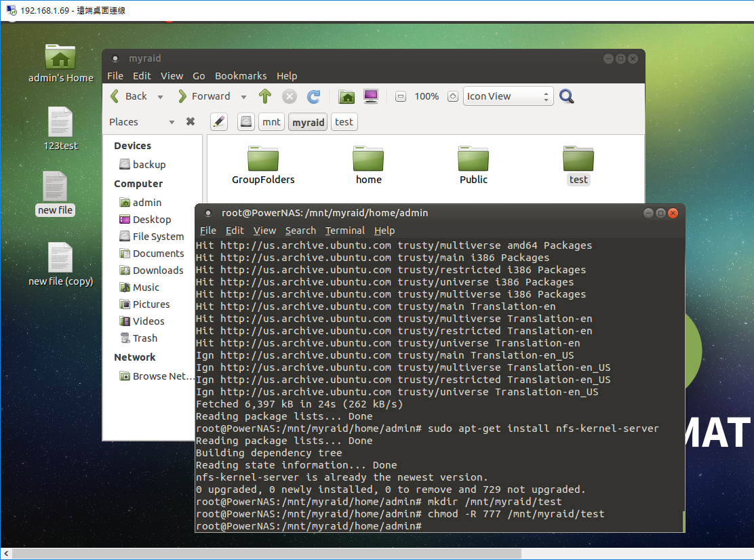Open backup device in sidebar
Screen dimensions: 754x560
click(142, 164)
